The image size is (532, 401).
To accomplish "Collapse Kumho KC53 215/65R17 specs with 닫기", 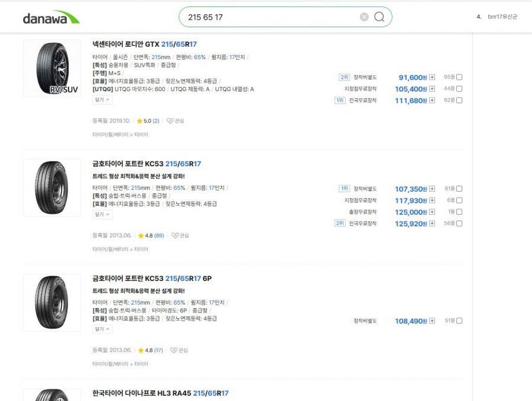I will (x=102, y=214).
